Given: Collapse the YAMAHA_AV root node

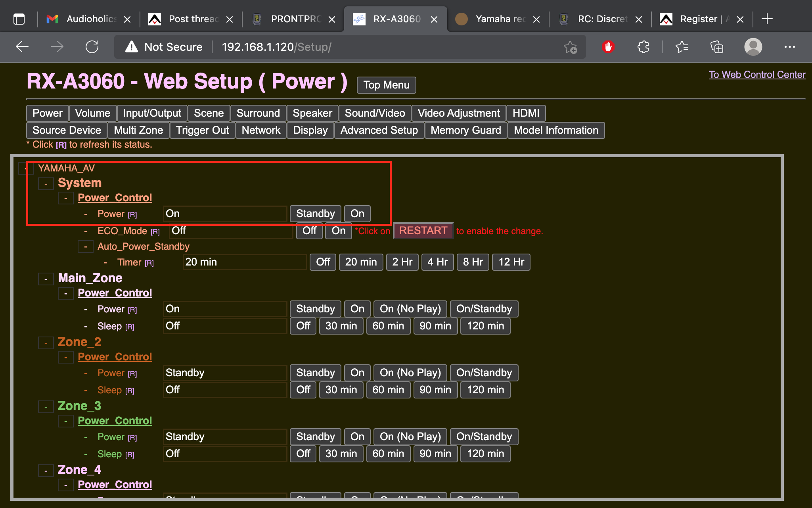Looking at the screenshot, I should 26,168.
